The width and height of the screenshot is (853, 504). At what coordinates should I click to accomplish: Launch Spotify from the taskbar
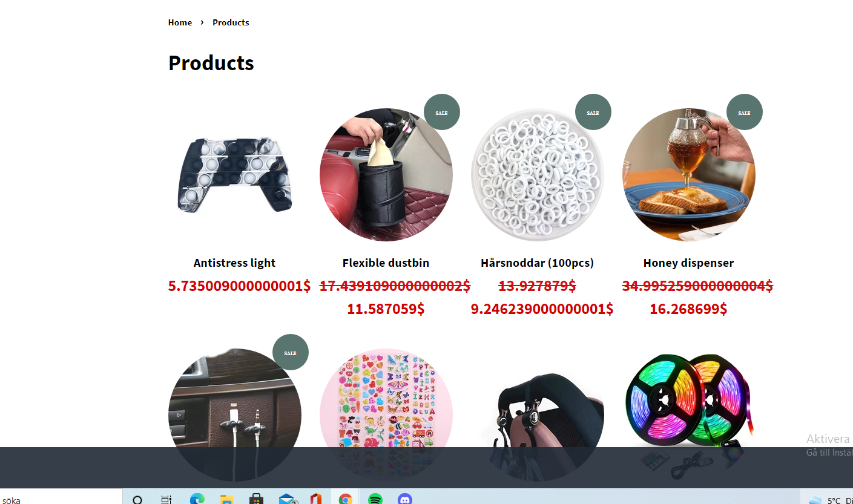[x=375, y=499]
